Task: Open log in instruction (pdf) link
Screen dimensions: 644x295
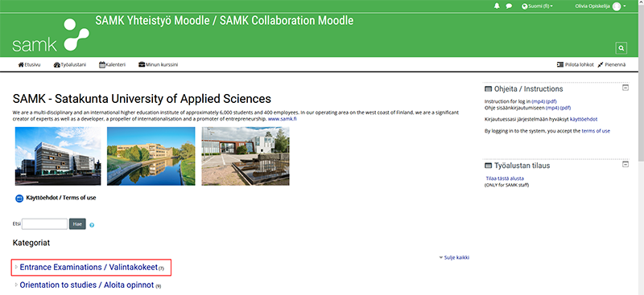Action: 551,101
